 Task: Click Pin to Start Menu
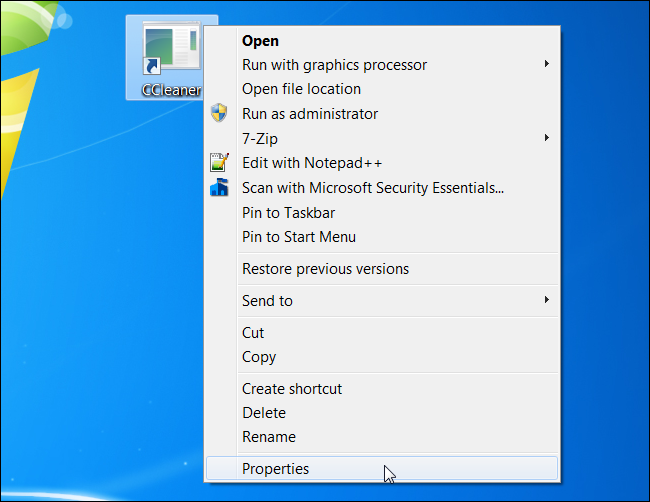tap(298, 237)
